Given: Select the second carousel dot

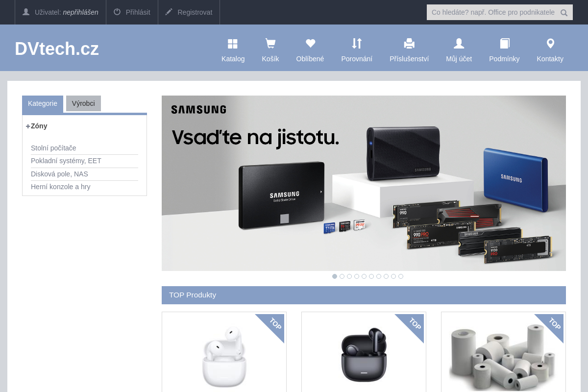Looking at the screenshot, I should (x=342, y=276).
